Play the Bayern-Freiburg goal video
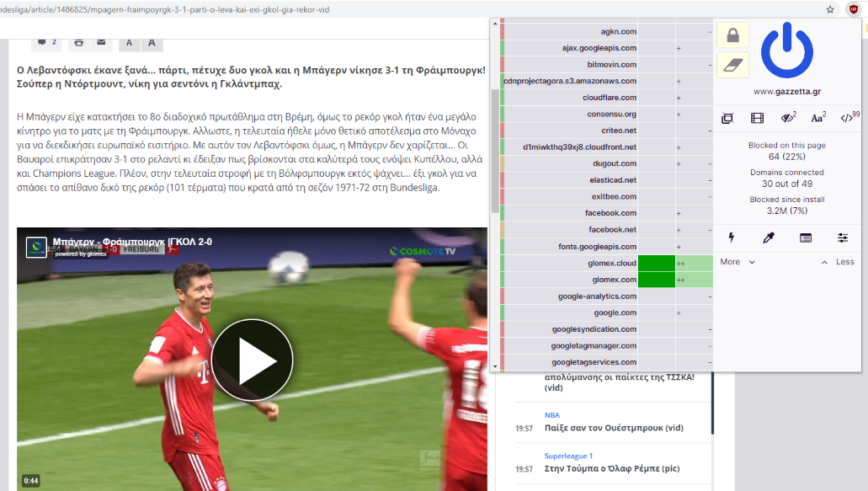This screenshot has height=491, width=868. pos(252,360)
